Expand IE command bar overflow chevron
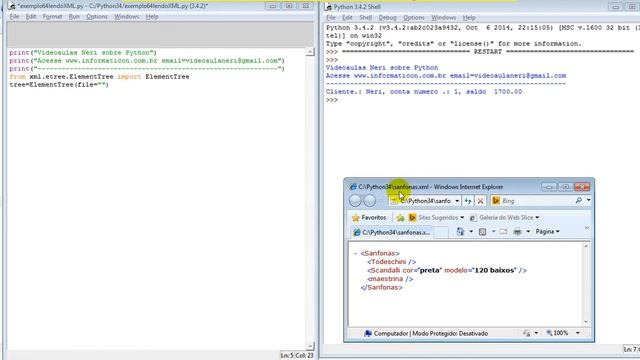 point(587,228)
